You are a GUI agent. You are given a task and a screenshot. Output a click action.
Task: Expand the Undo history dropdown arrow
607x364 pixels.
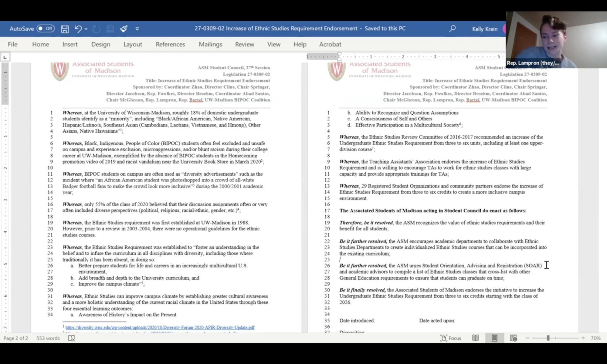86,29
